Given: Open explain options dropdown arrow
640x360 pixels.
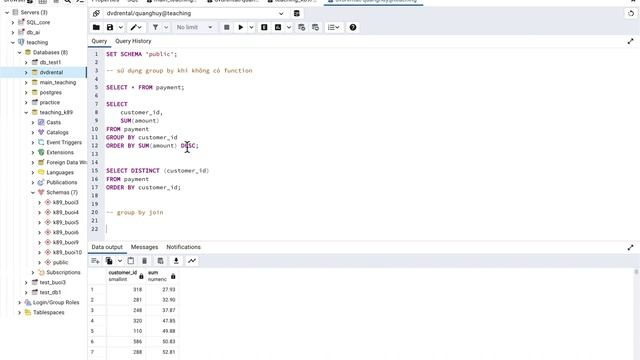Looking at the screenshot, I should pyautogui.click(x=289, y=27).
